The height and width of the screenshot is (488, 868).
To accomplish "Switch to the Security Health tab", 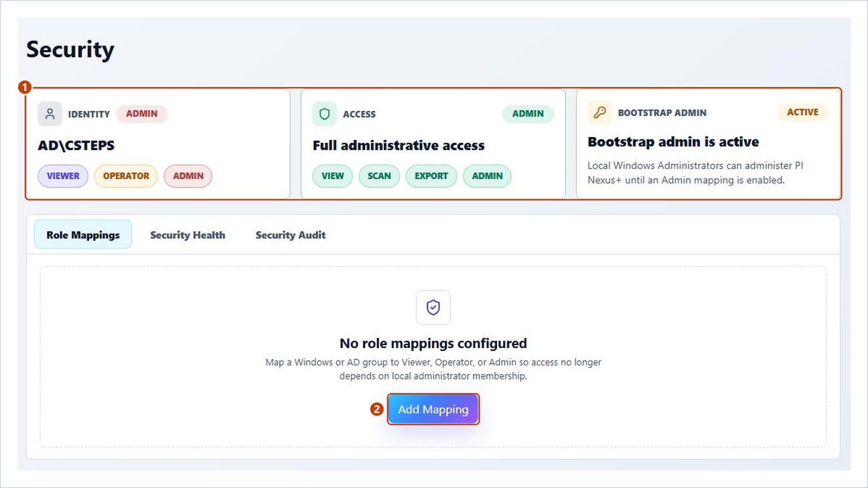I will 188,235.
